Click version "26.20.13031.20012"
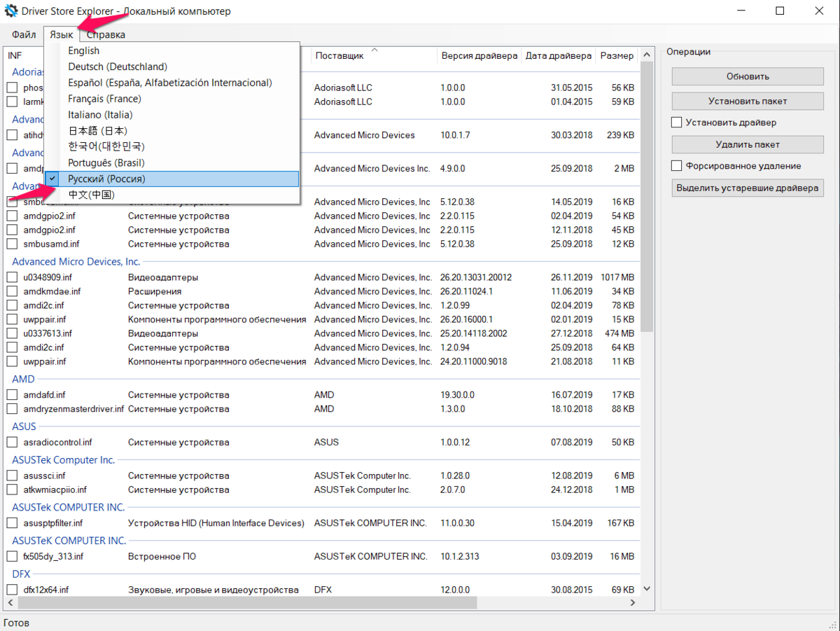The width and height of the screenshot is (840, 631). [476, 277]
